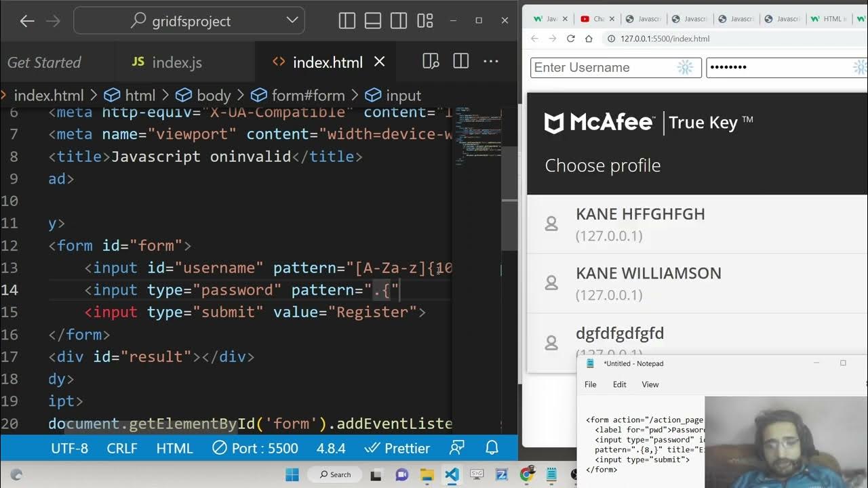868x488 pixels.
Task: Open the editor More Actions ellipsis menu
Action: (491, 62)
